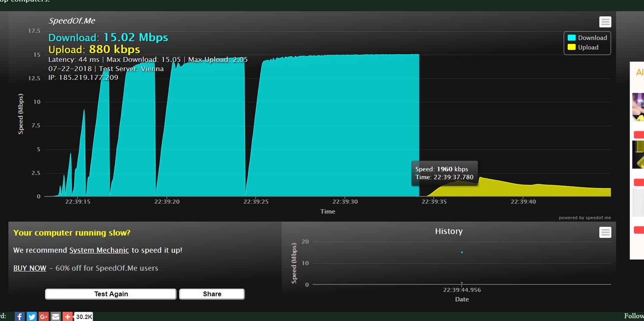Open more sharing options with the plus icon
The width and height of the screenshot is (644, 321).
pos(67,317)
